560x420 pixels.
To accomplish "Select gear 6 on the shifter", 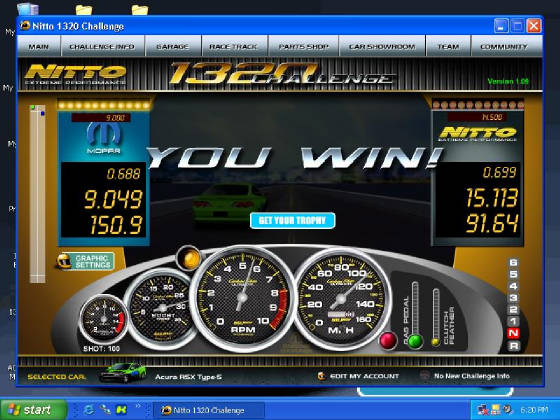I will [513, 262].
